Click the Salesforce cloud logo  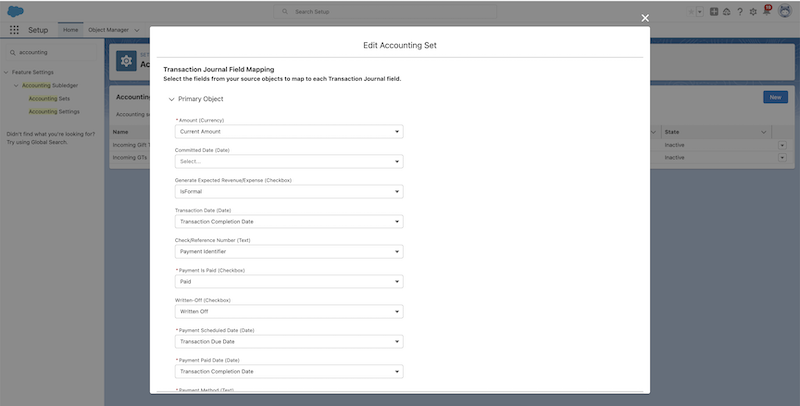pyautogui.click(x=15, y=11)
